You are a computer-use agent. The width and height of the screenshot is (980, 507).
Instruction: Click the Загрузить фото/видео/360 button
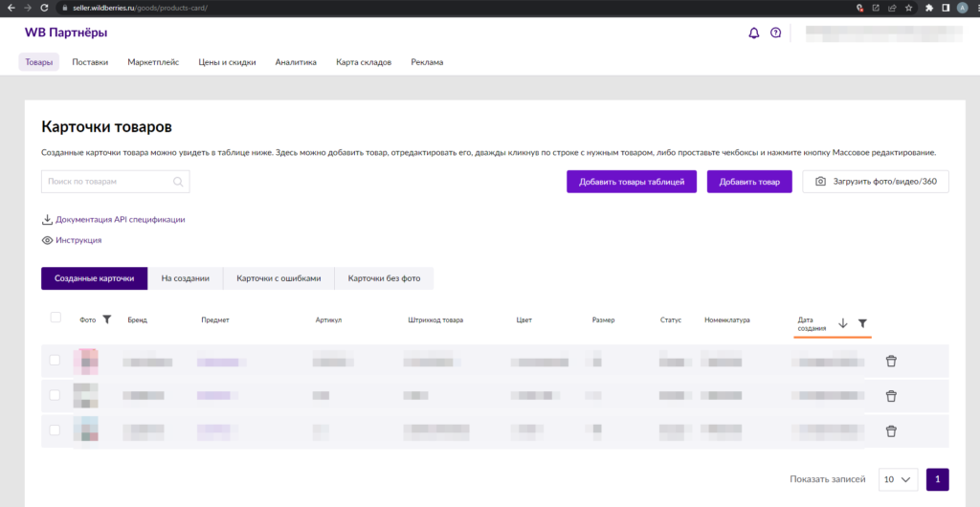pyautogui.click(x=875, y=182)
